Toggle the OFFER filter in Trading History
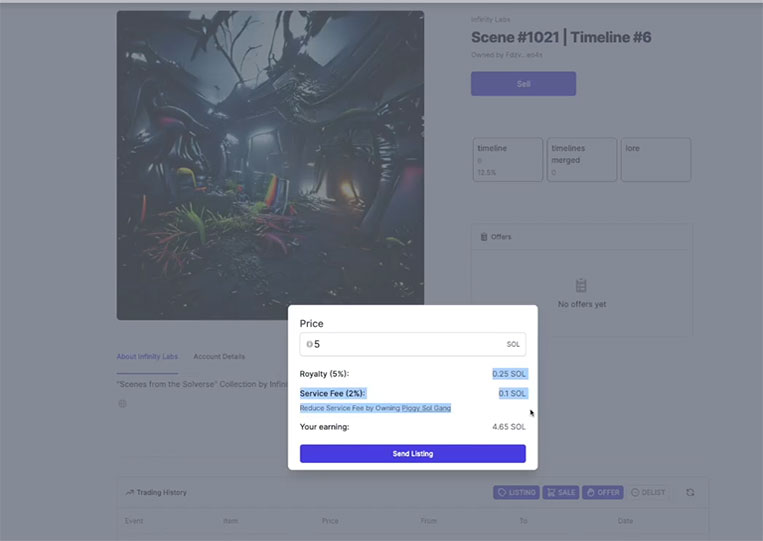Screen dimensions: 763x541 click(x=603, y=492)
